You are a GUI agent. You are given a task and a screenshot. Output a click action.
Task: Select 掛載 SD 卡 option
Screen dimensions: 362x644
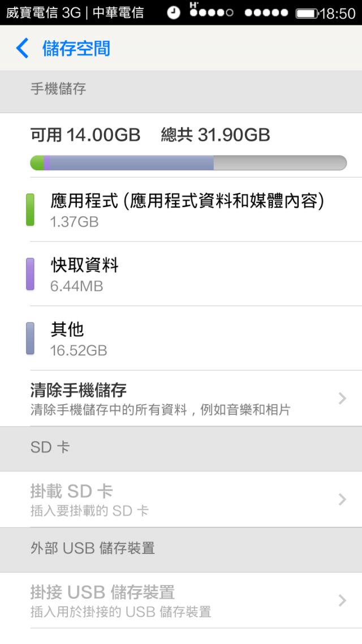point(181,500)
